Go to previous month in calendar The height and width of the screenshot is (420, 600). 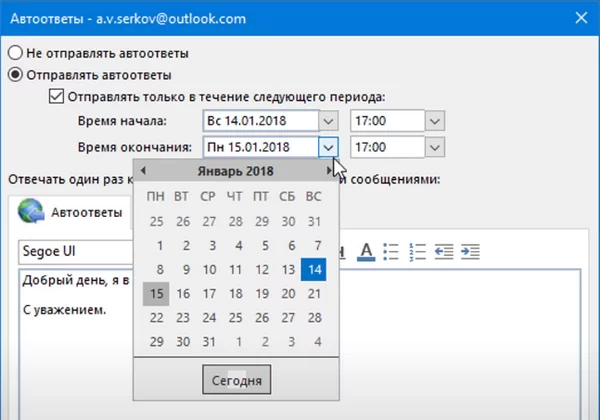[144, 171]
